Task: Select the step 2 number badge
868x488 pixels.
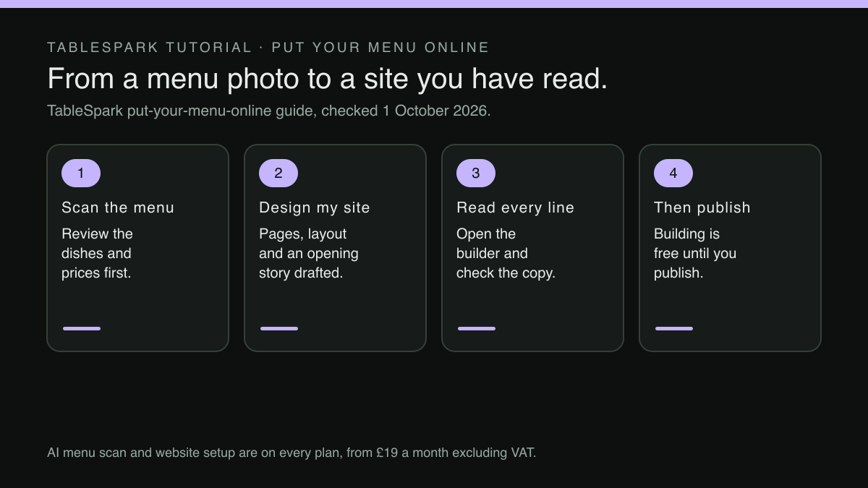Action: tap(278, 174)
